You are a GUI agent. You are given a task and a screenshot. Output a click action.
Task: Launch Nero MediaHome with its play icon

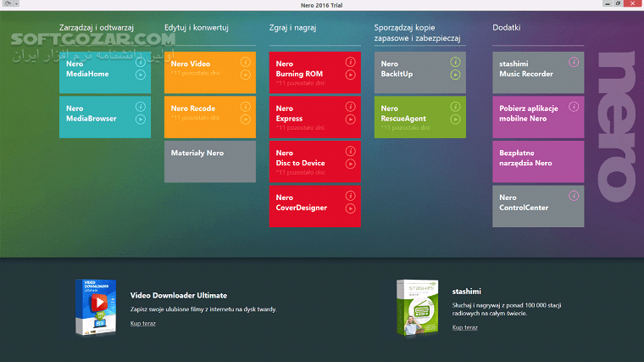(x=141, y=75)
